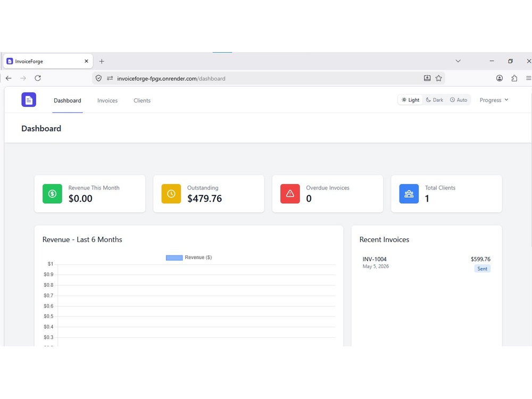The image size is (532, 399).
Task: Click the $0.5 chart axis label
Action: 48,316
